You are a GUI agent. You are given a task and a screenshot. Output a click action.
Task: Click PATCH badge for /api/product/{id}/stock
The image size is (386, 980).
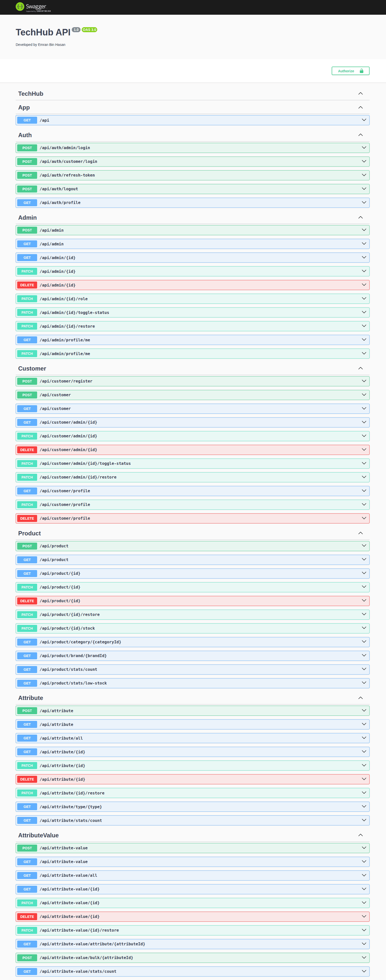[x=27, y=628]
